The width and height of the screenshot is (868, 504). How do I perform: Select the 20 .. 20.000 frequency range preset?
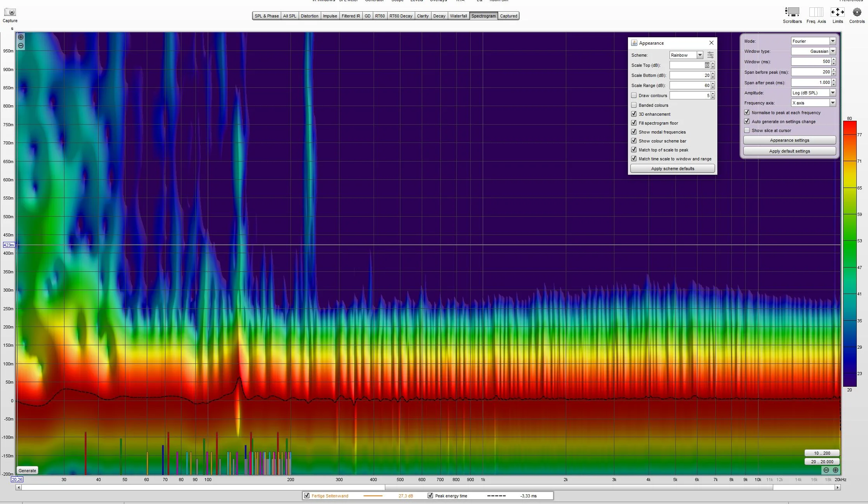[x=822, y=462]
